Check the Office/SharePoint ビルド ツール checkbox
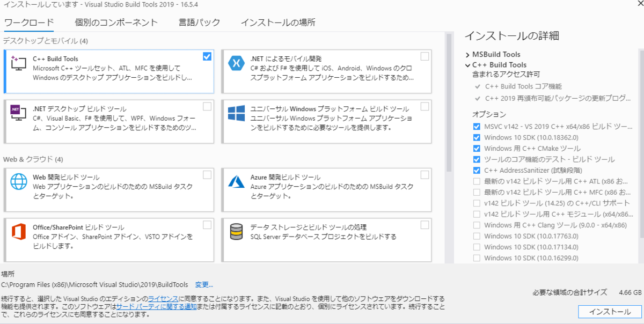Viewport: 644px width, 324px height. [x=207, y=225]
